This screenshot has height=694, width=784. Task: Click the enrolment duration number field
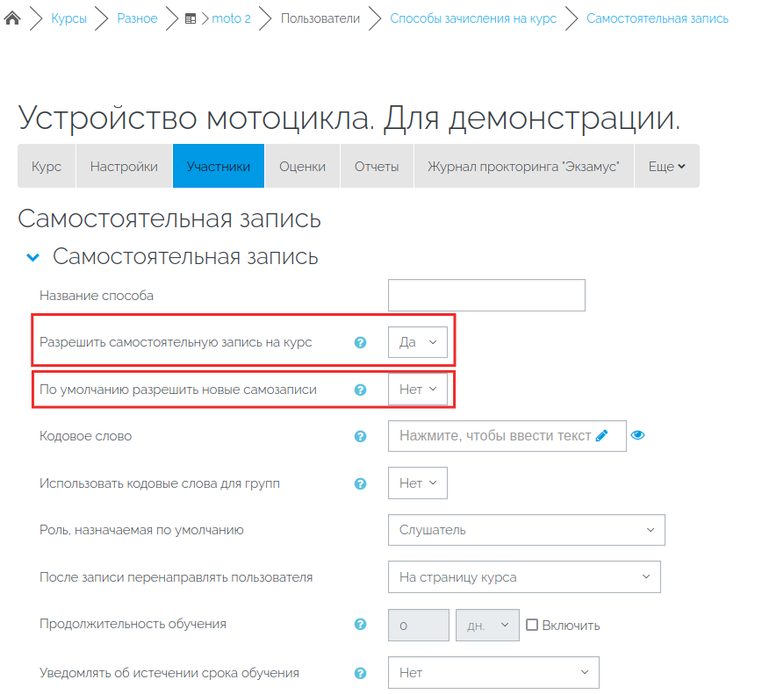click(419, 625)
